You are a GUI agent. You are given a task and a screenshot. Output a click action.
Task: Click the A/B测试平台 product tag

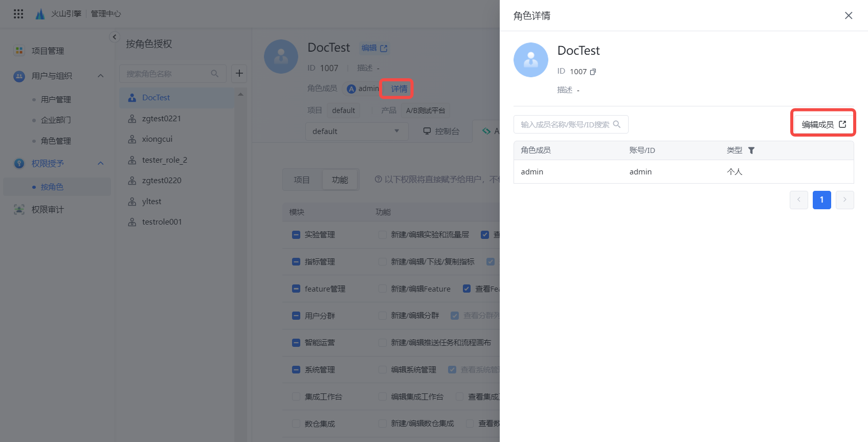(426, 110)
